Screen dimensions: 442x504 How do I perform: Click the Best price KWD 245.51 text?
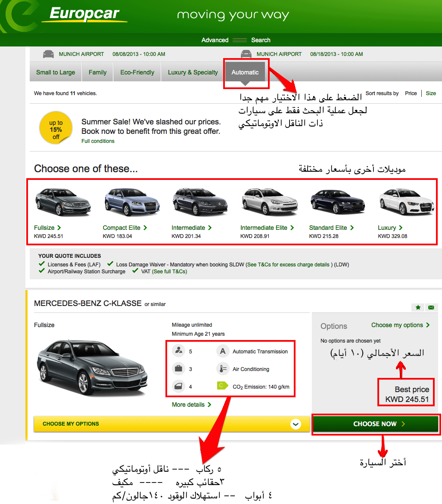pyautogui.click(x=407, y=394)
